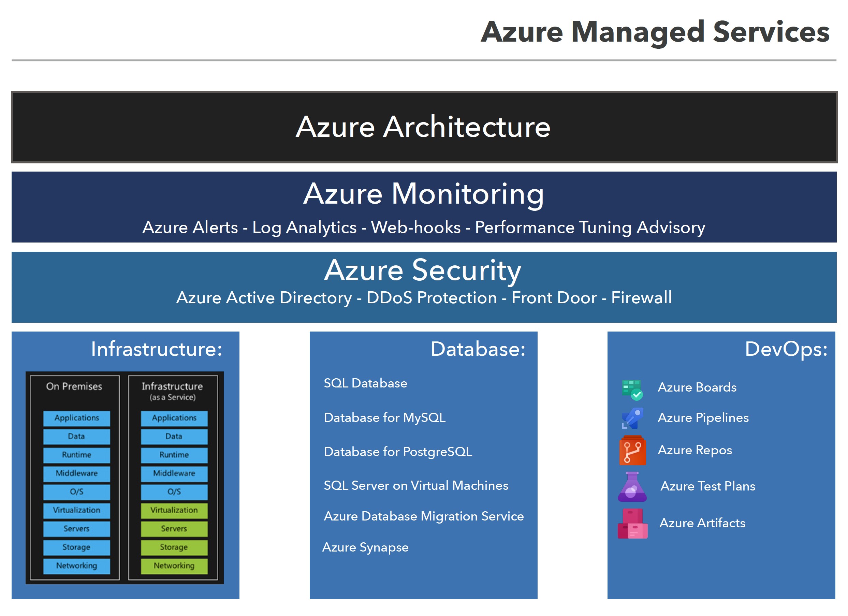Viewport: 848px width, 616px height.
Task: Click the Azure Artifacts box icon
Action: click(632, 523)
